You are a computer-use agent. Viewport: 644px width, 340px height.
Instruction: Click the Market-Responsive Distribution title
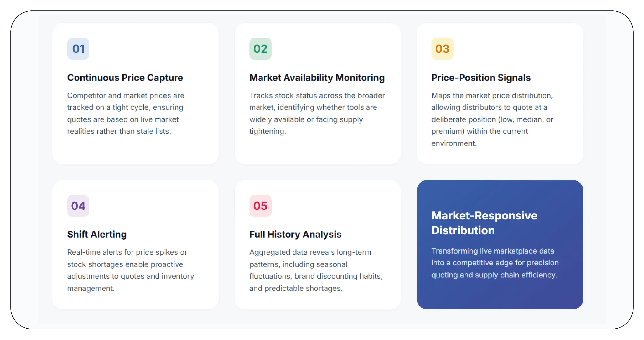[x=484, y=223]
